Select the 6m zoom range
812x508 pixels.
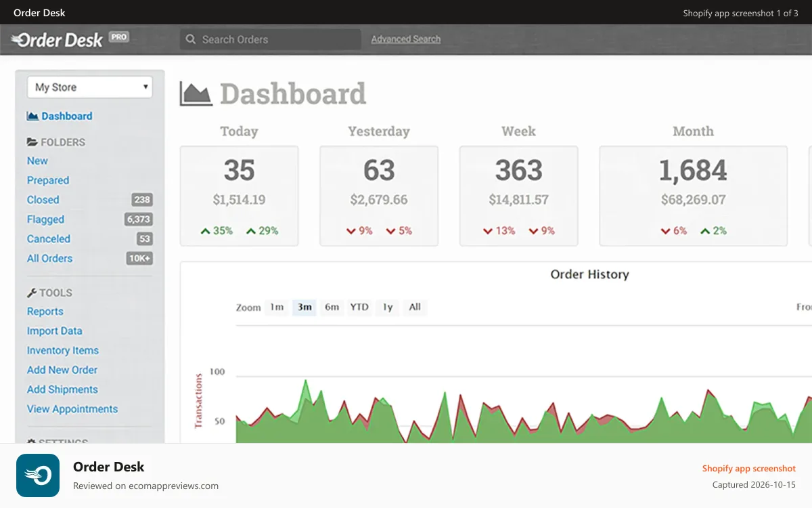pyautogui.click(x=332, y=307)
